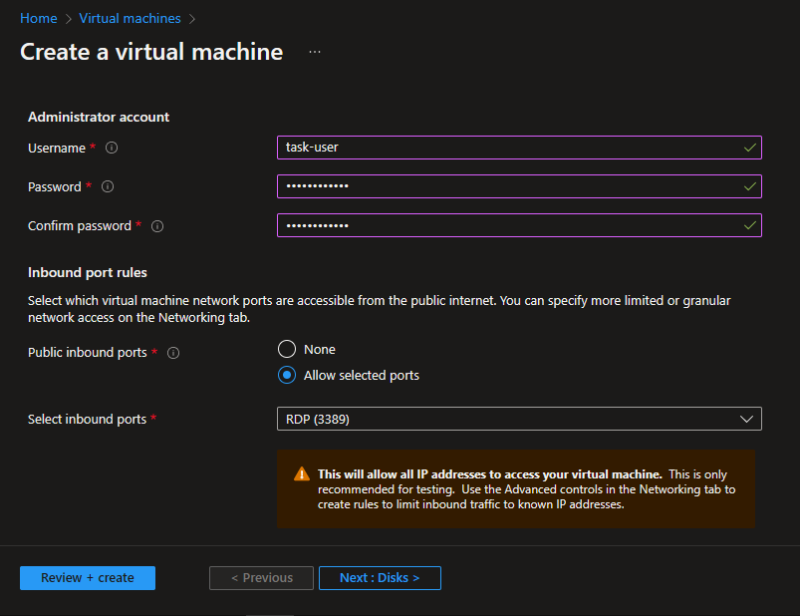
Task: Navigate to Home via the breadcrumb
Action: coord(38,18)
